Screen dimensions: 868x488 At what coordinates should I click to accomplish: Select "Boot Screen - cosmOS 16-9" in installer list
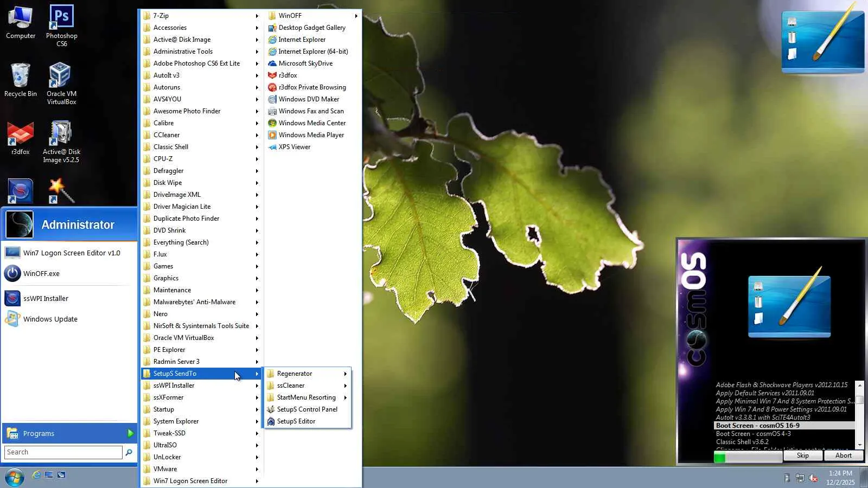point(784,426)
